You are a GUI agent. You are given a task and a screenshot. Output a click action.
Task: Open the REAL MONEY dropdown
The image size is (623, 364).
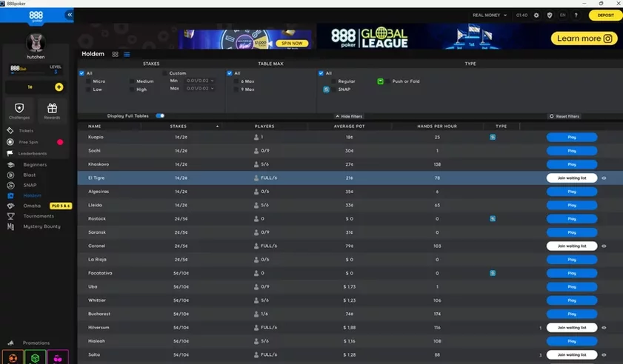coord(490,15)
